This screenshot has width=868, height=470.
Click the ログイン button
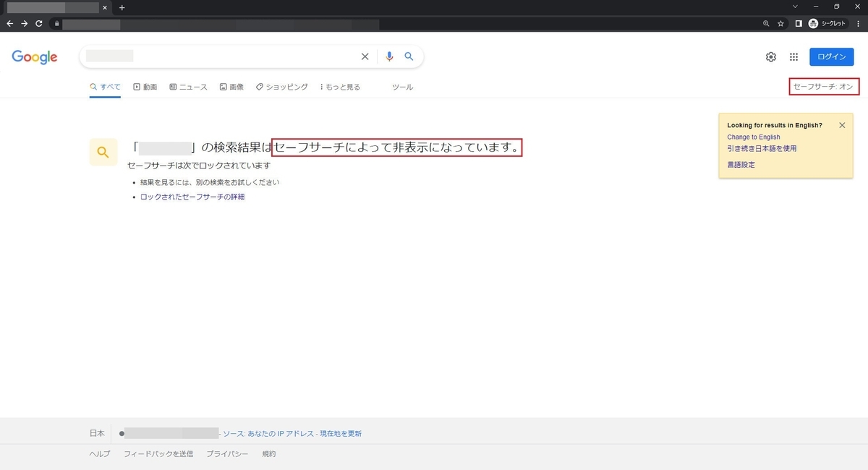click(x=831, y=57)
